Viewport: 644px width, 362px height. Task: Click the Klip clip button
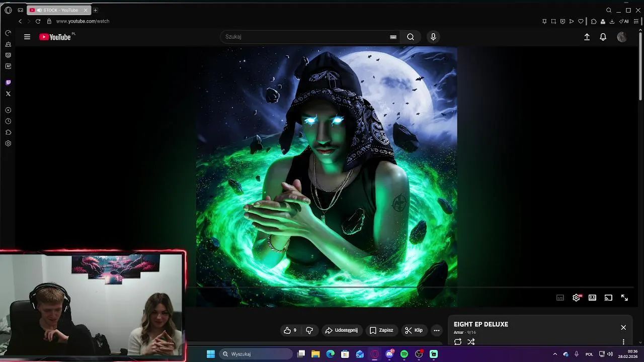(x=414, y=330)
